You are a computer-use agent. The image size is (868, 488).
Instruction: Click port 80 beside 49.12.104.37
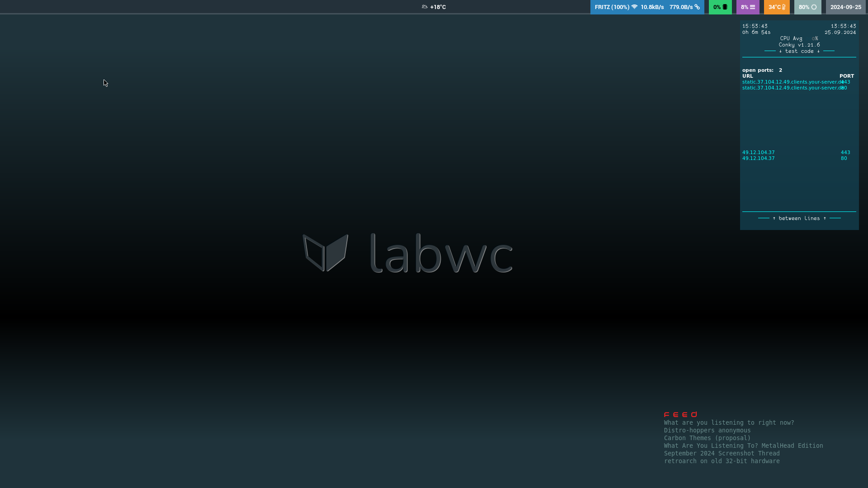844,158
